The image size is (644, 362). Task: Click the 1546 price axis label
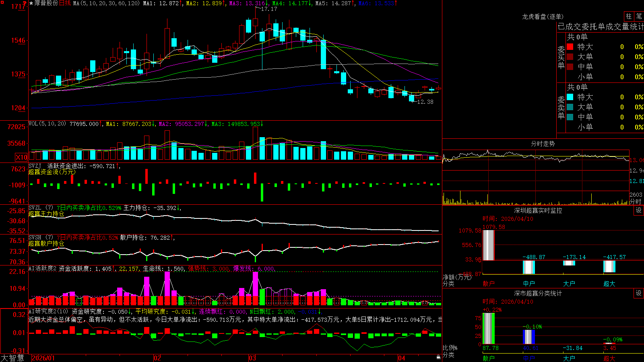(x=19, y=40)
